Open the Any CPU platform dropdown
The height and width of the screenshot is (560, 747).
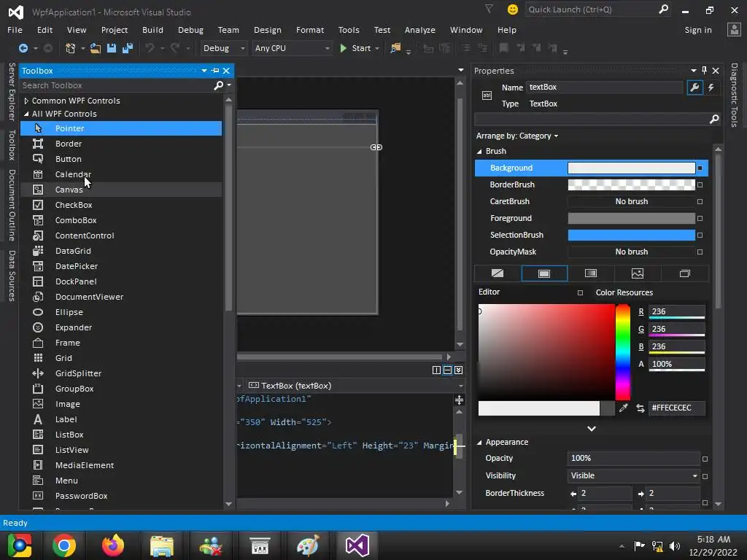click(x=292, y=48)
